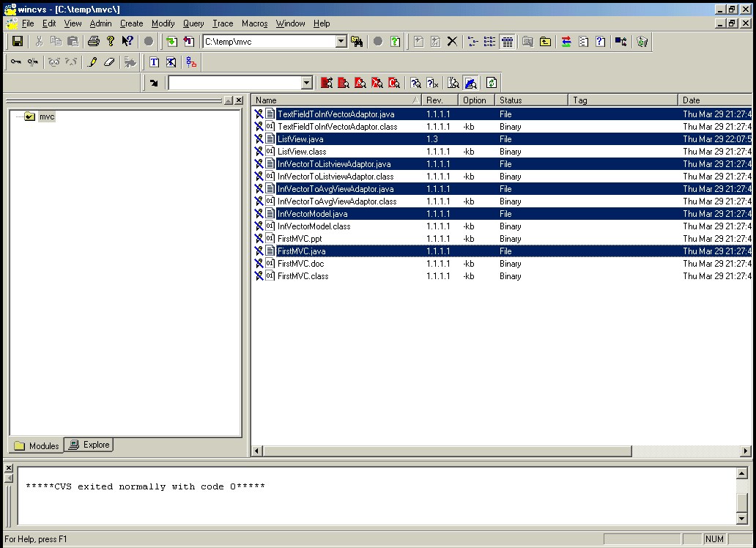Open the C:\temp\mvc path dropdown
Image resolution: width=756 pixels, height=548 pixels.
(x=341, y=42)
